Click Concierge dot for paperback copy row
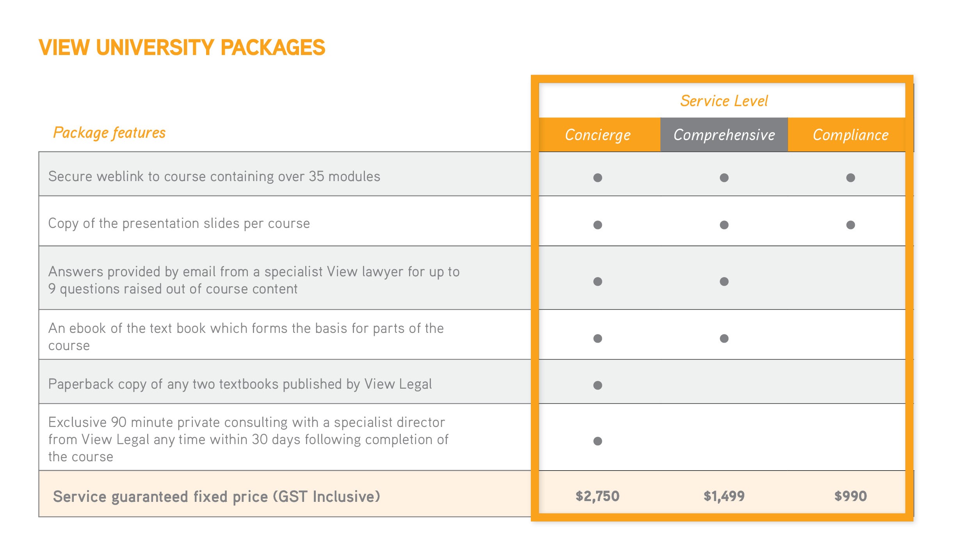 pos(598,385)
